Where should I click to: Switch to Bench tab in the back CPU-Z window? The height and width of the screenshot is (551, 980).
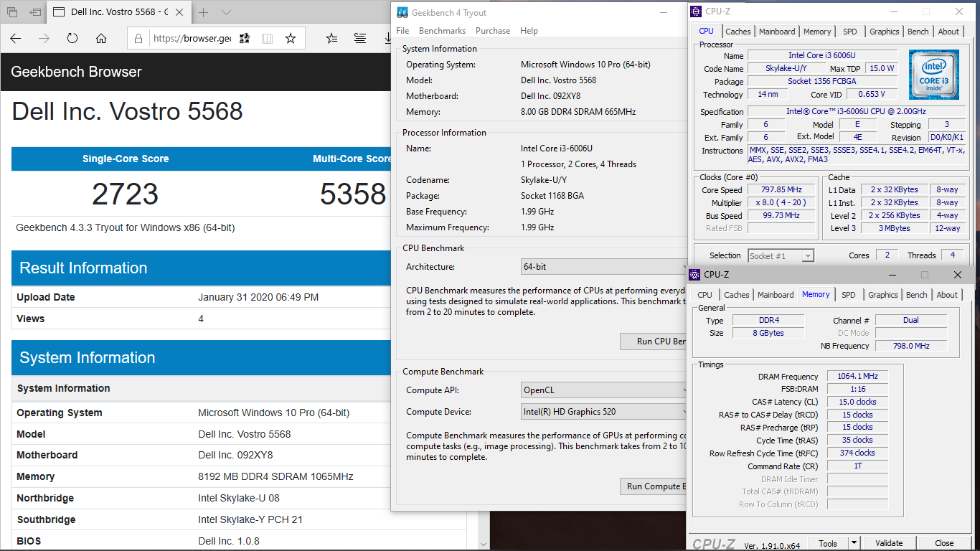click(918, 32)
